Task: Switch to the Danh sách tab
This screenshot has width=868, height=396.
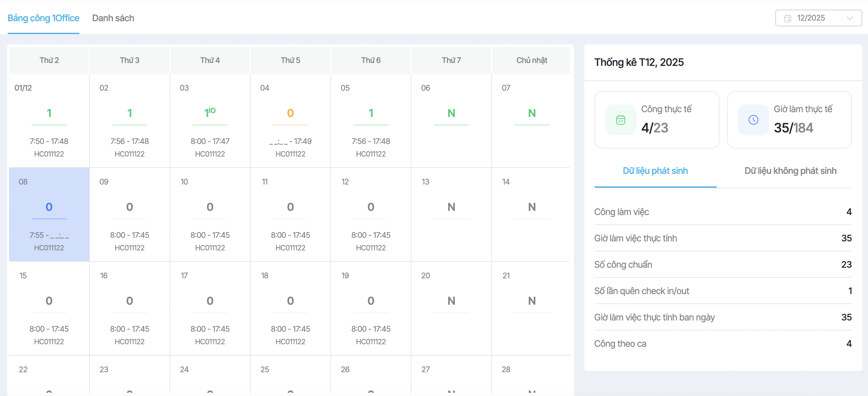Action: tap(113, 18)
